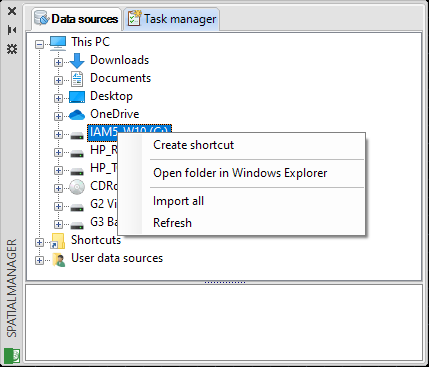Image resolution: width=429 pixels, height=367 pixels.
Task: Click the CDRom disc icon
Action: [77, 187]
